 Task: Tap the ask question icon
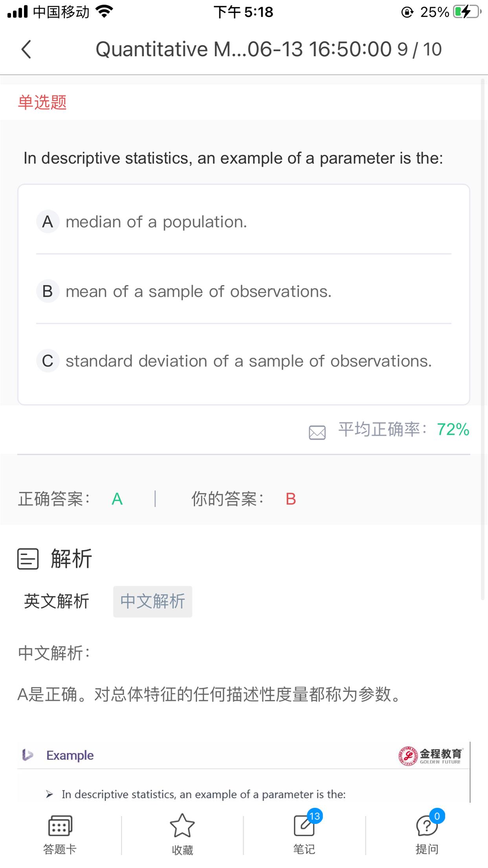pos(426,826)
